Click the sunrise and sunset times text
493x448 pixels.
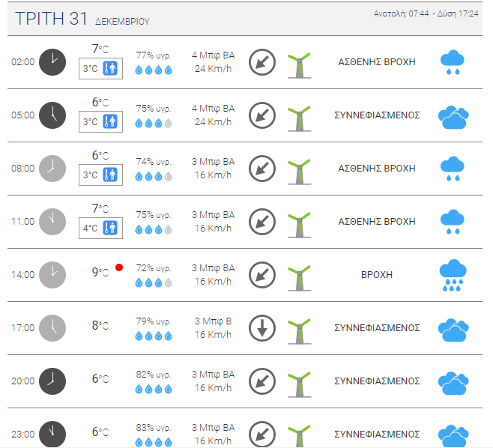(x=426, y=13)
